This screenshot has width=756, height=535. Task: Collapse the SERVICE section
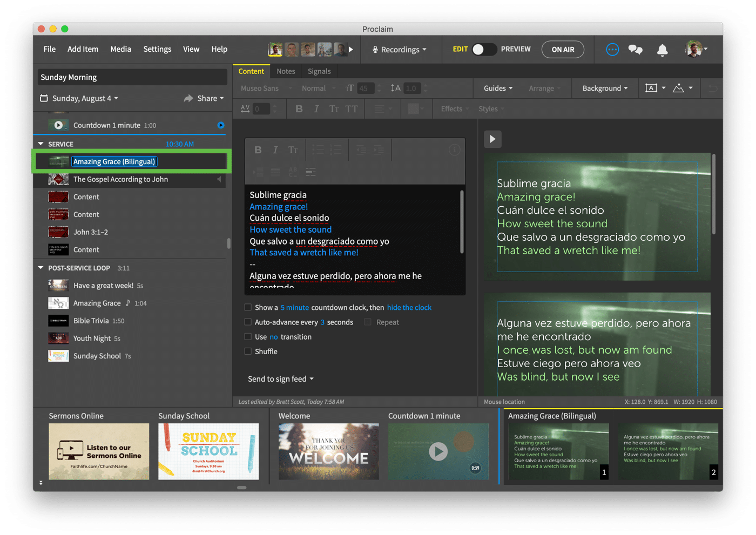pos(41,144)
